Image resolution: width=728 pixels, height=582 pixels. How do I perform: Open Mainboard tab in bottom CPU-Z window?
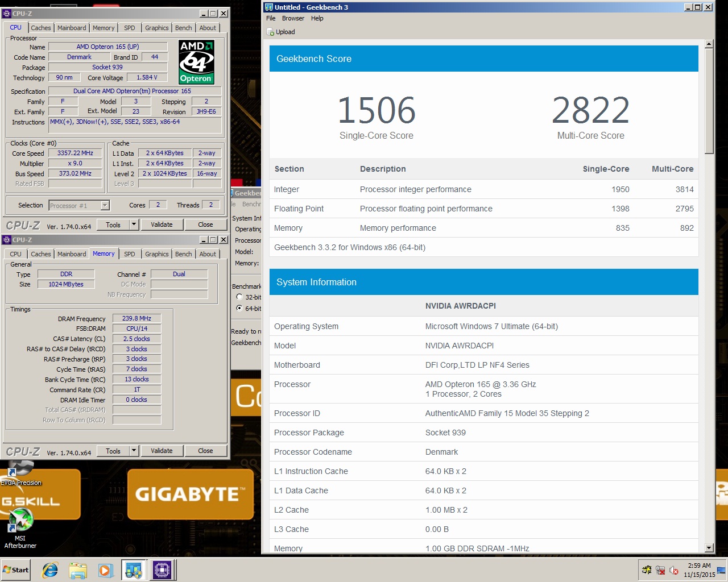click(72, 254)
